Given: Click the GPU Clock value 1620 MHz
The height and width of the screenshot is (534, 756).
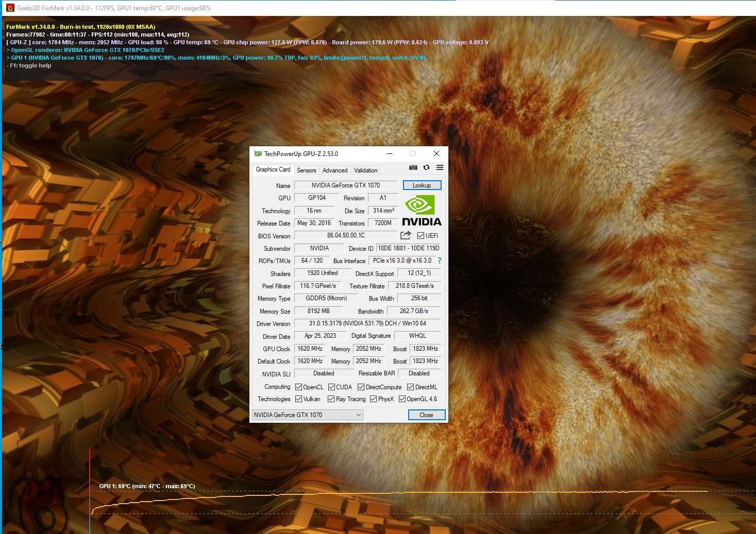Looking at the screenshot, I should (310, 349).
